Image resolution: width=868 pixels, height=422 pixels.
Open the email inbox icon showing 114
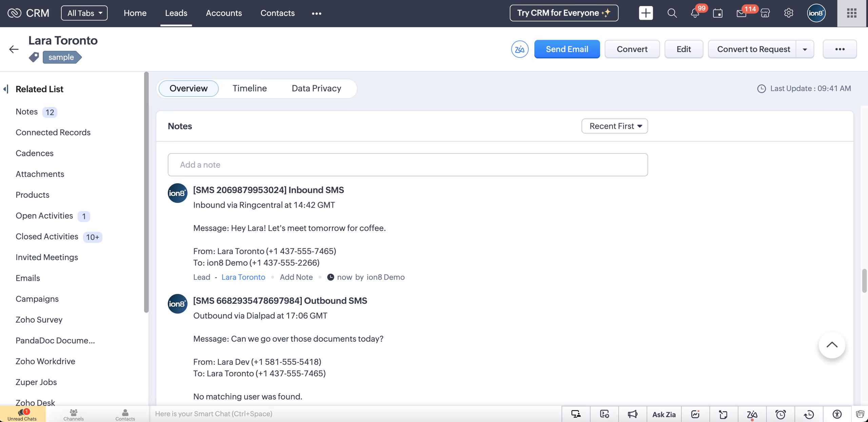coord(742,13)
